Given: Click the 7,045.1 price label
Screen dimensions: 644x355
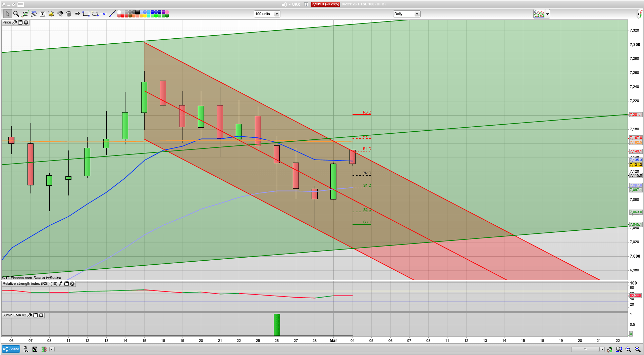Looking at the screenshot, I should (x=636, y=225).
